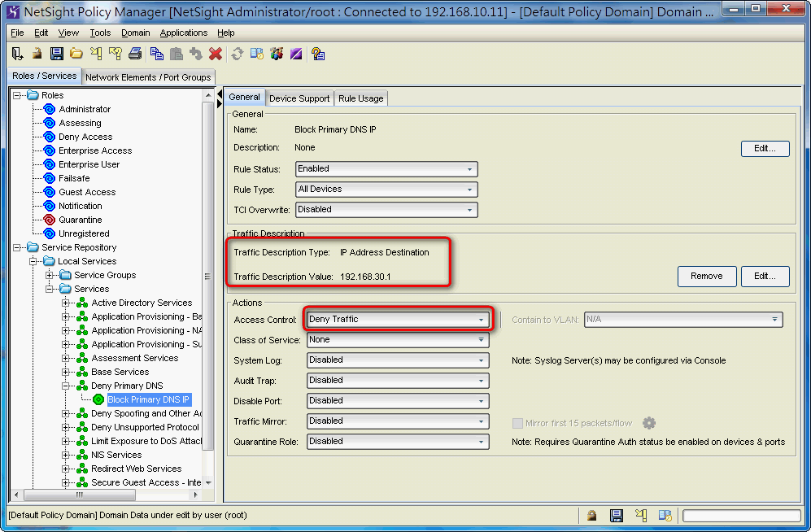Click the printer icon in toolbar

pyautogui.click(x=136, y=54)
